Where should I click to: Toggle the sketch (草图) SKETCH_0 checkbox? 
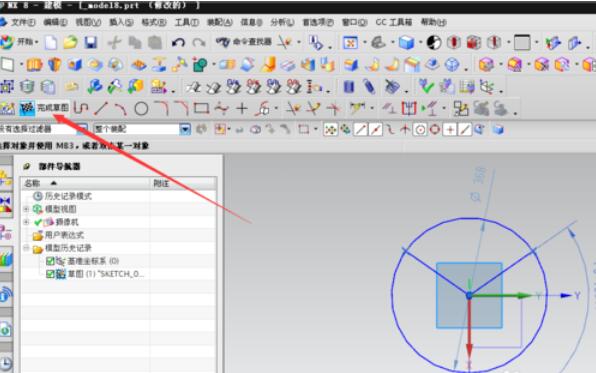point(50,274)
